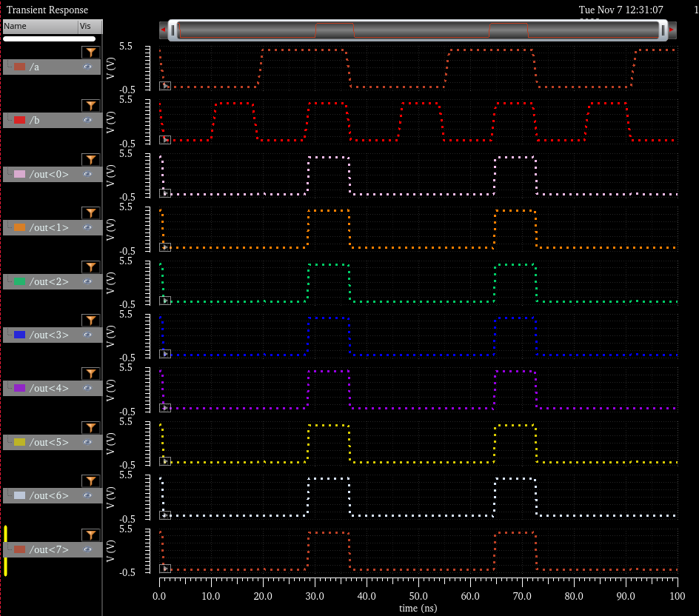Image resolution: width=699 pixels, height=616 pixels.
Task: Click the trace marker icon on /out<7> waveform
Action: click(166, 569)
